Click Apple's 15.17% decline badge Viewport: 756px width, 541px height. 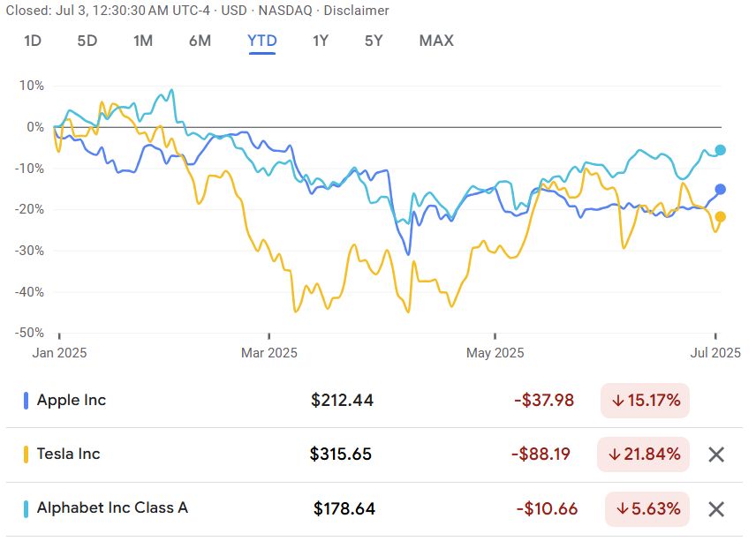tap(645, 401)
